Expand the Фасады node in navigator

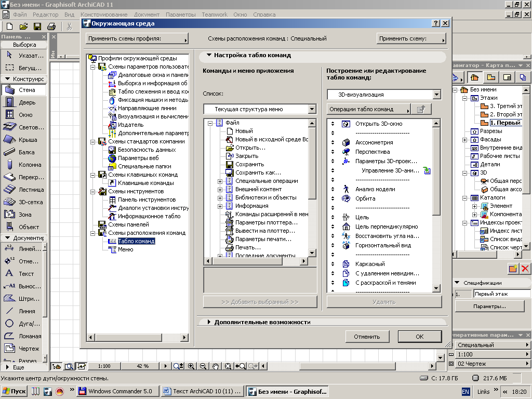point(465,140)
